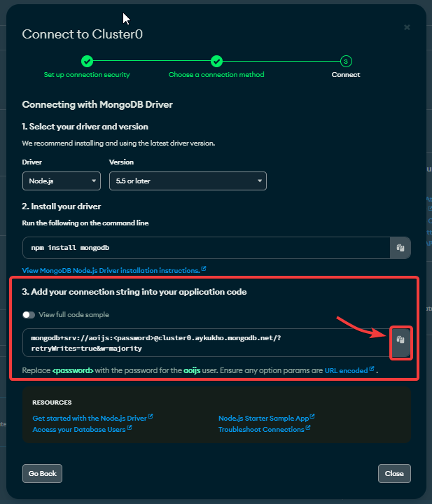Click the Choose a connection method checkmark
The width and height of the screenshot is (432, 504).
coord(216,61)
